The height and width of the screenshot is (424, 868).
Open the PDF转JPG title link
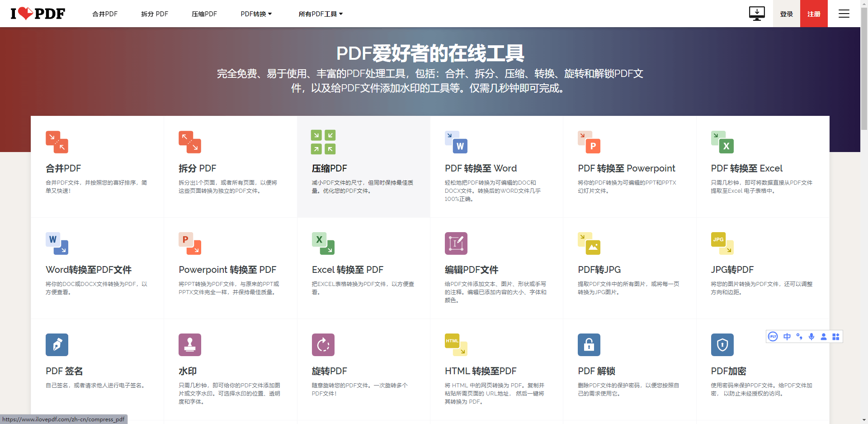pos(599,270)
